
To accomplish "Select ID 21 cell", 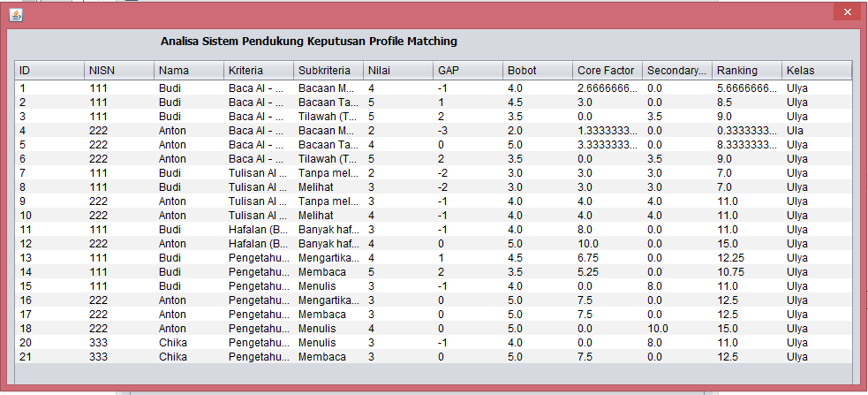I will (49, 357).
